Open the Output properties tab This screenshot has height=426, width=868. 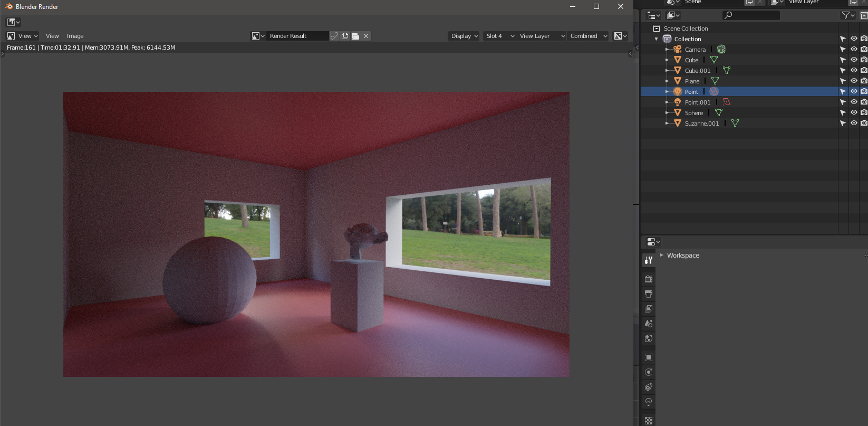pyautogui.click(x=649, y=294)
